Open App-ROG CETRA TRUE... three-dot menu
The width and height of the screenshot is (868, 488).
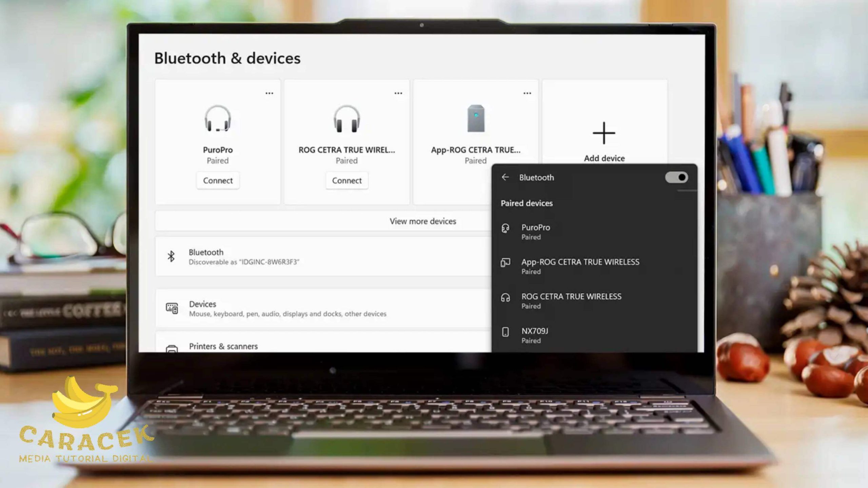527,93
